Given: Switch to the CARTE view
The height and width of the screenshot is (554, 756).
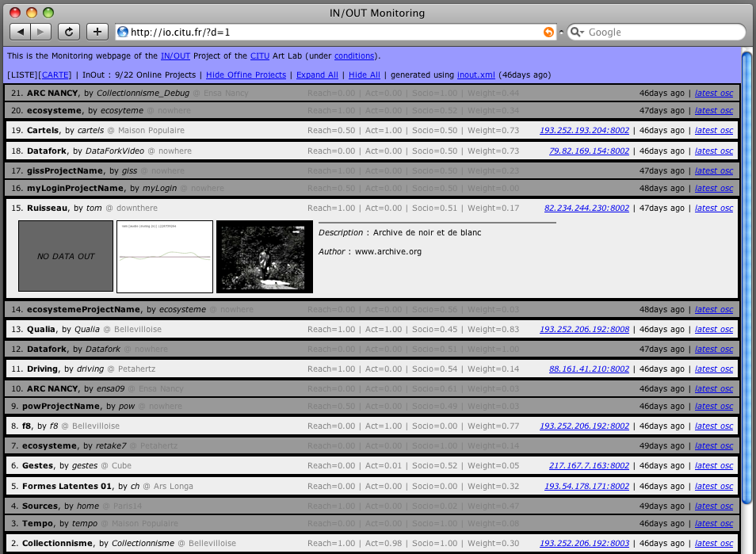Looking at the screenshot, I should 56,75.
